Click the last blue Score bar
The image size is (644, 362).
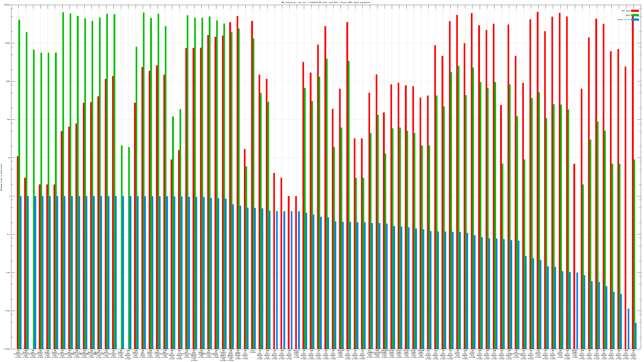point(636,336)
